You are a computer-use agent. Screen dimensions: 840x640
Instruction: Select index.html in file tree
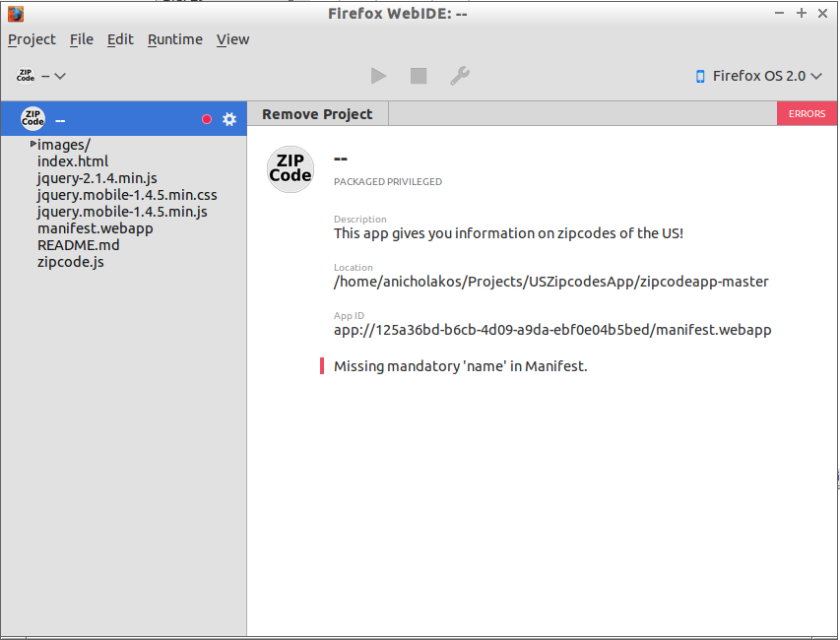click(73, 161)
